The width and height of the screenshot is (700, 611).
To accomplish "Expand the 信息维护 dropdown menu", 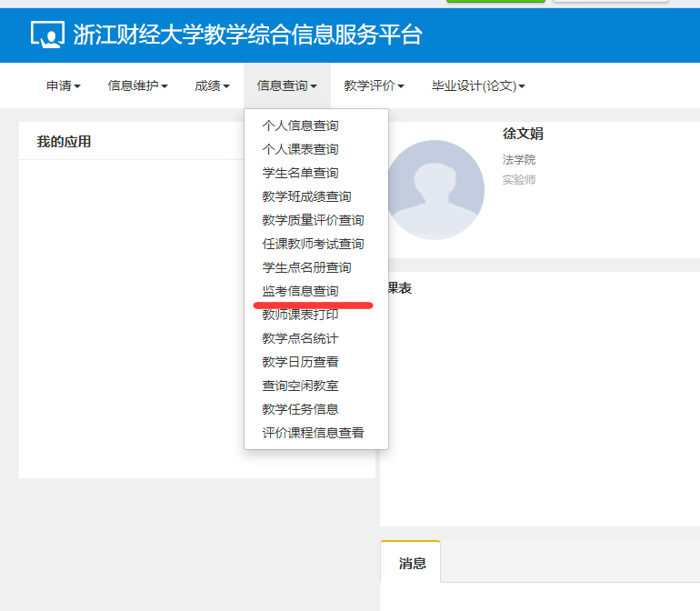I will tap(137, 86).
